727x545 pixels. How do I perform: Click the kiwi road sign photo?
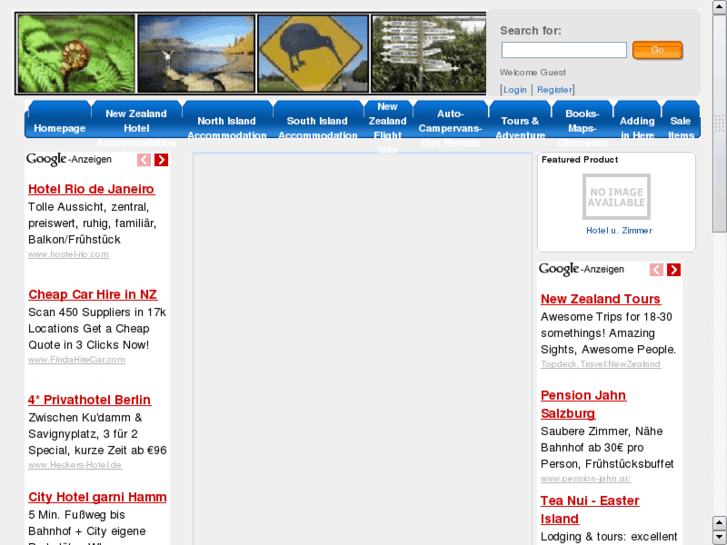pos(313,53)
